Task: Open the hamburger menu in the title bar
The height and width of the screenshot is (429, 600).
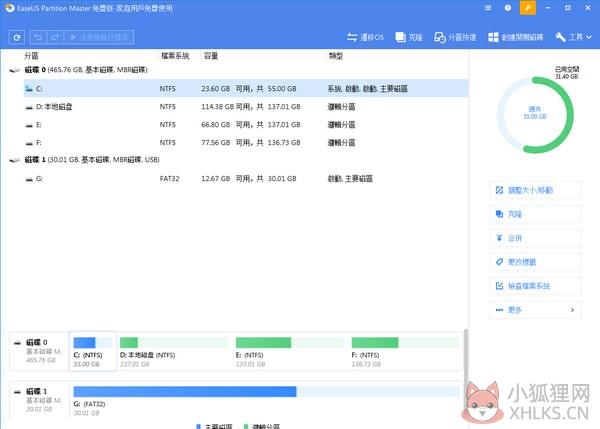Action: (x=488, y=8)
